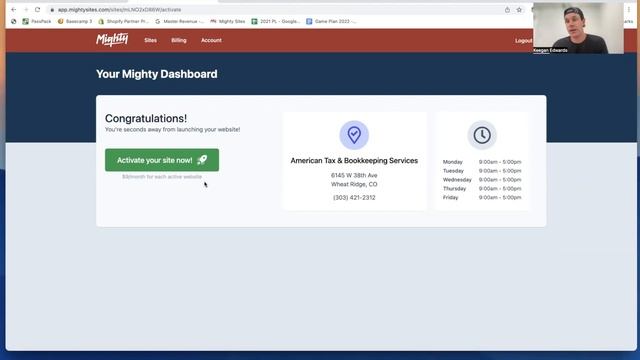Click the address bar URL
640x360 pixels.
click(x=119, y=10)
